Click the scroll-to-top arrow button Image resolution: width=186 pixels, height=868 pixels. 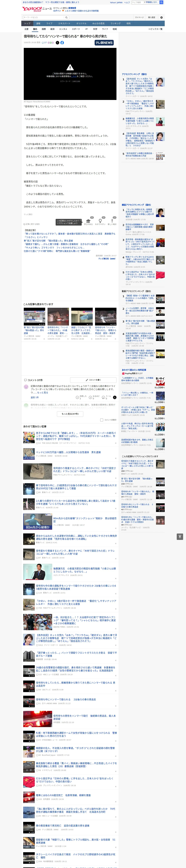pos(180,536)
